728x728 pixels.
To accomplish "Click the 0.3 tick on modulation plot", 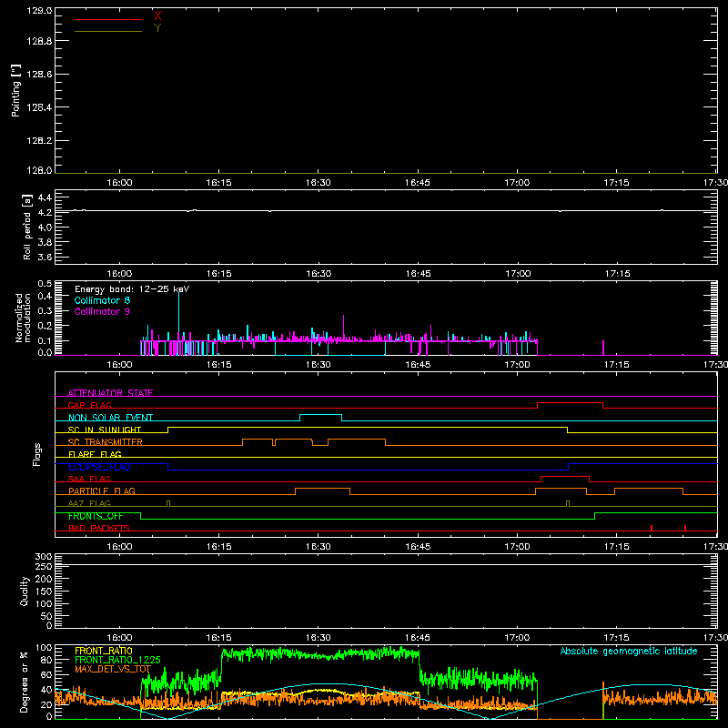I will (x=45, y=310).
